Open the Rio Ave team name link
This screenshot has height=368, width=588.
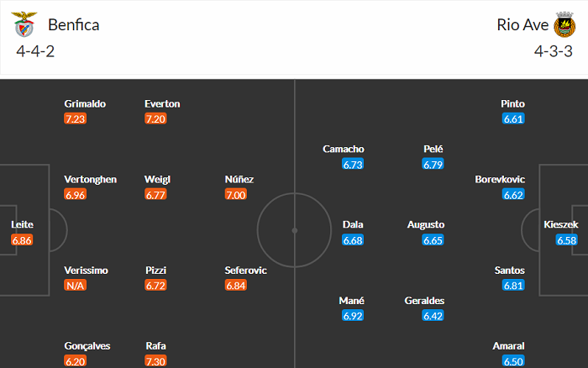522,24
